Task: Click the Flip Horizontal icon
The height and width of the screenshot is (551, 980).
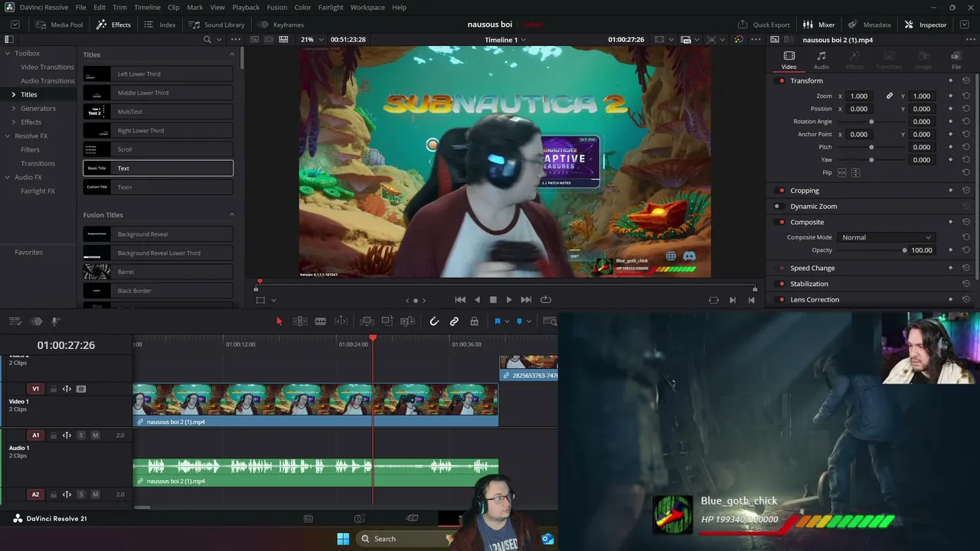Action: [x=842, y=173]
